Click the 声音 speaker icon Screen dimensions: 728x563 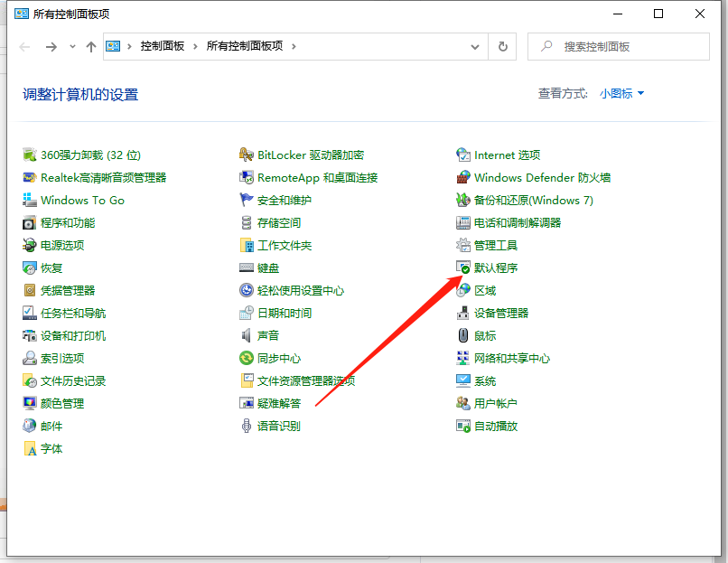247,336
